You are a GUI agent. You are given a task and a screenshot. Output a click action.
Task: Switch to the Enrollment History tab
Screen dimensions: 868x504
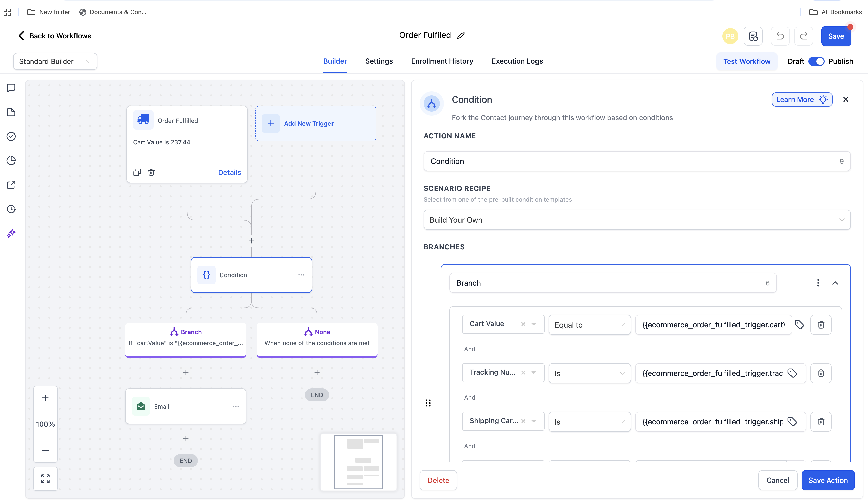(442, 61)
